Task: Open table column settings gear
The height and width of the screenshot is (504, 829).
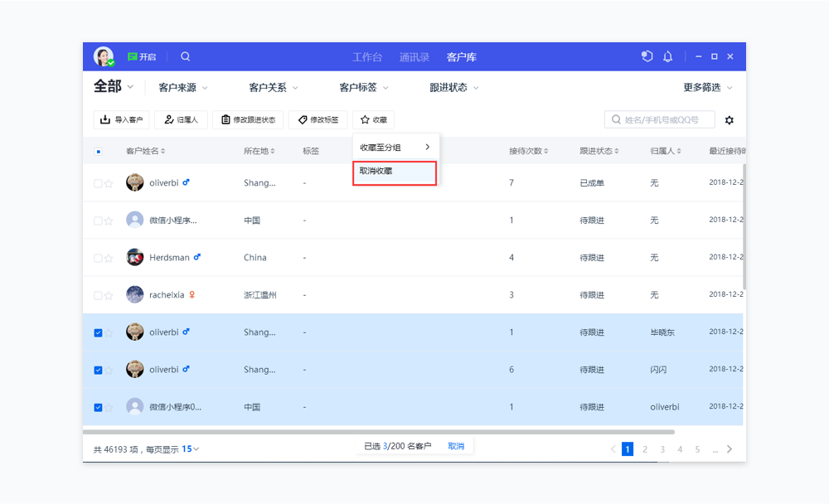Action: [729, 120]
